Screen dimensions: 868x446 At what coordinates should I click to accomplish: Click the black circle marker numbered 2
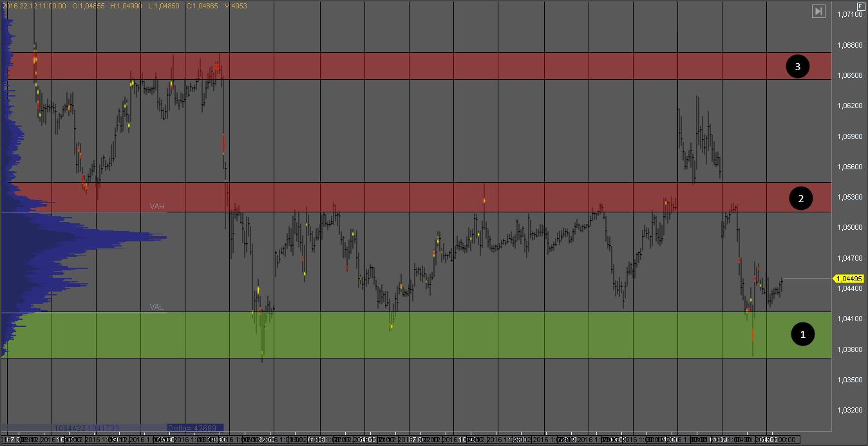pyautogui.click(x=800, y=199)
